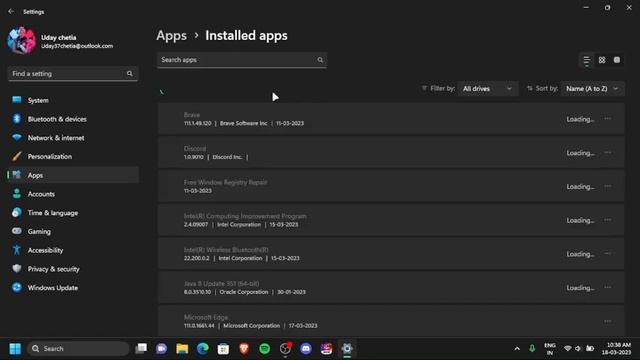Click the Find a setting magnifier icon
Screen dimensions: 640x360
click(x=130, y=74)
